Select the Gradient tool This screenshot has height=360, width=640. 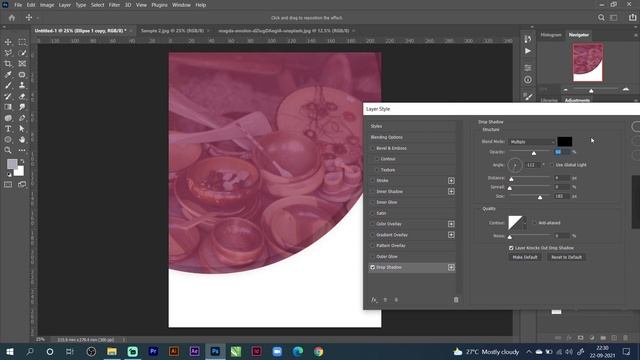(x=8, y=107)
